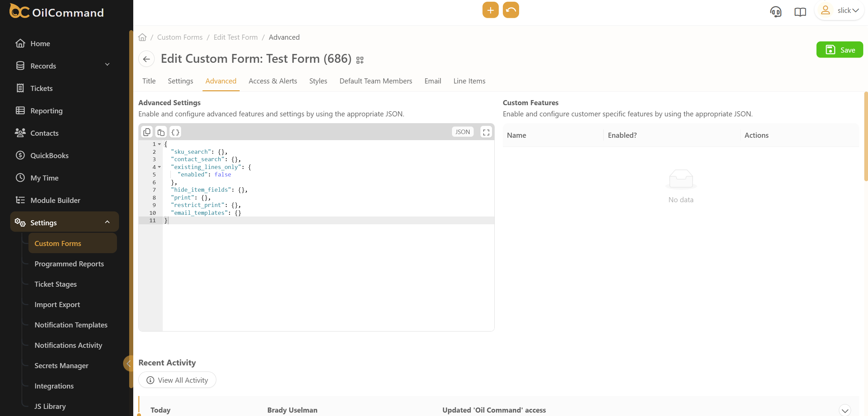Viewport: 868px width, 416px height.
Task: Click the orange plus add button
Action: click(x=490, y=10)
